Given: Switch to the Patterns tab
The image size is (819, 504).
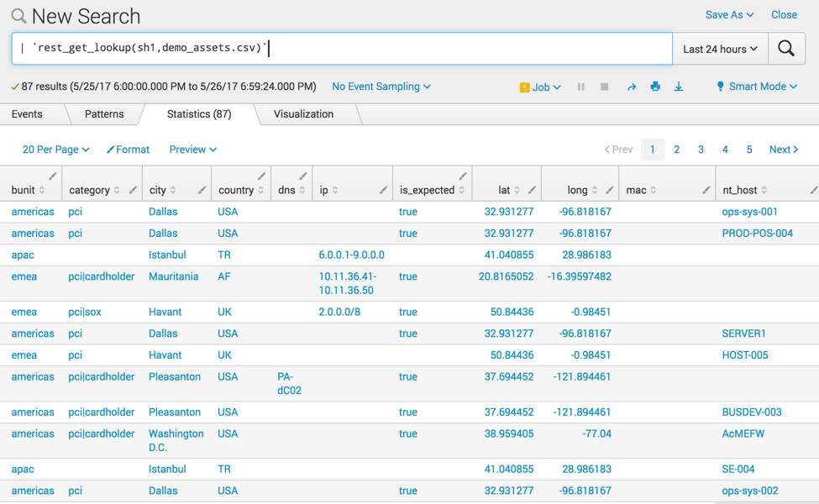Looking at the screenshot, I should (x=104, y=114).
